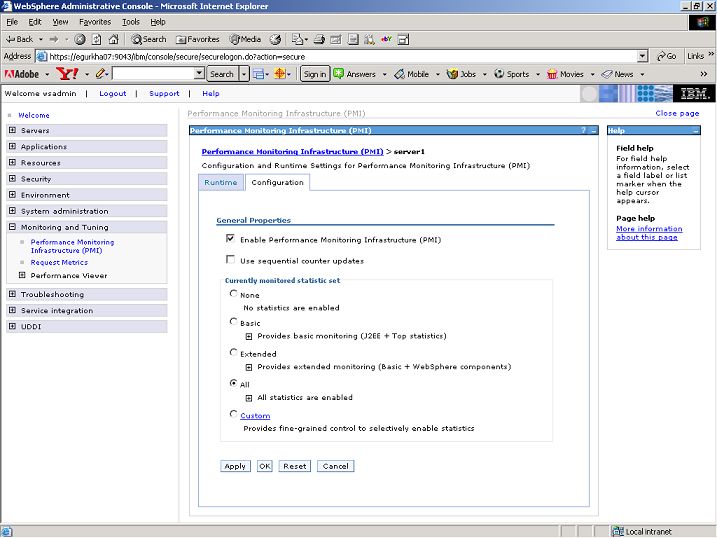
Task: Open the IE Search toolbar button
Action: (149, 39)
